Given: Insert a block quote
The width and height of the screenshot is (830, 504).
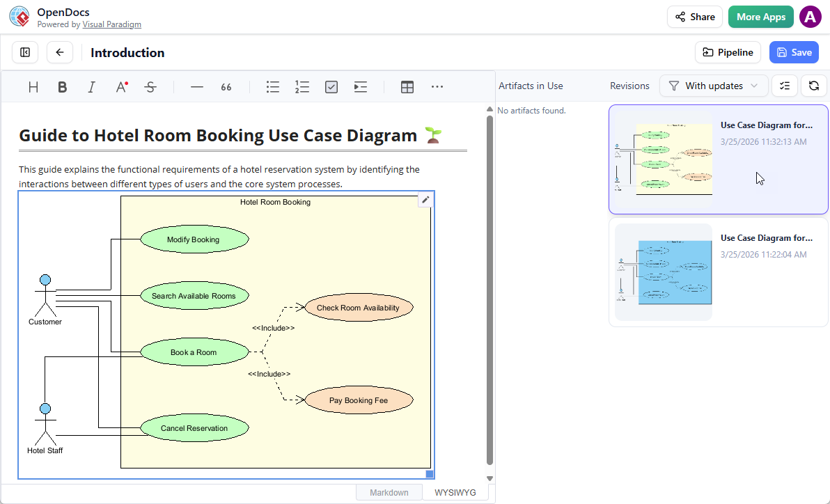Looking at the screenshot, I should [226, 86].
